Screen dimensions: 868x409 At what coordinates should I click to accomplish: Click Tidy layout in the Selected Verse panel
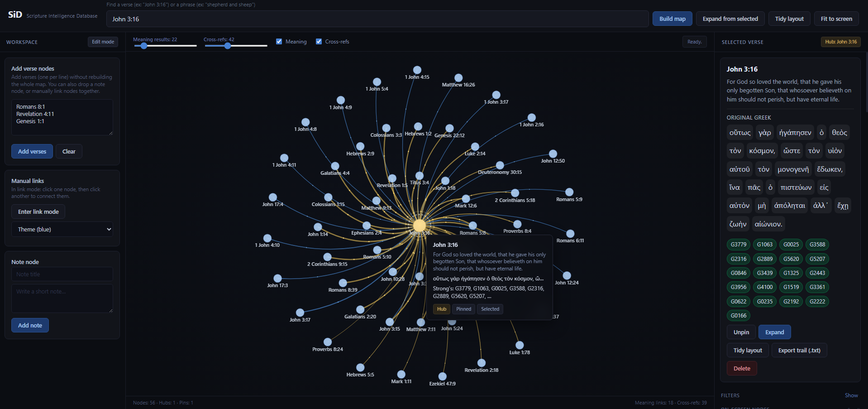click(748, 350)
